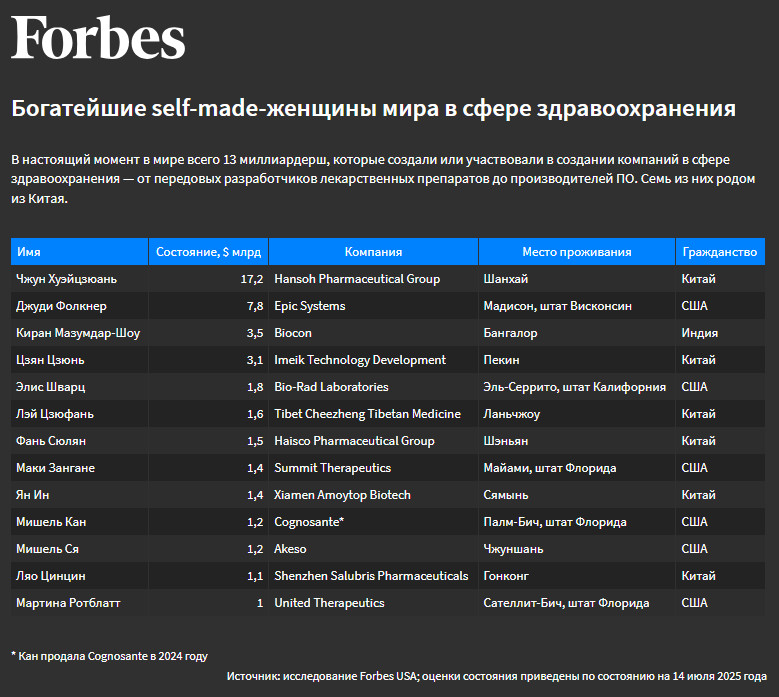779x697 pixels.
Task: Sort by Состояние, $ млрд column header
Action: pos(208,251)
